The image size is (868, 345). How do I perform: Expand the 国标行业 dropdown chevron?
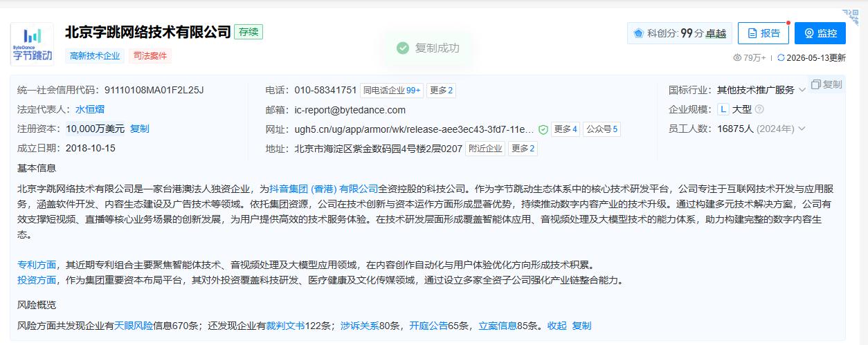click(802, 91)
